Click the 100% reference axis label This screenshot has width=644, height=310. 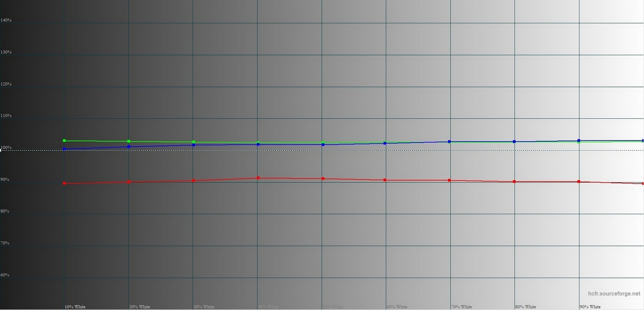[6, 148]
